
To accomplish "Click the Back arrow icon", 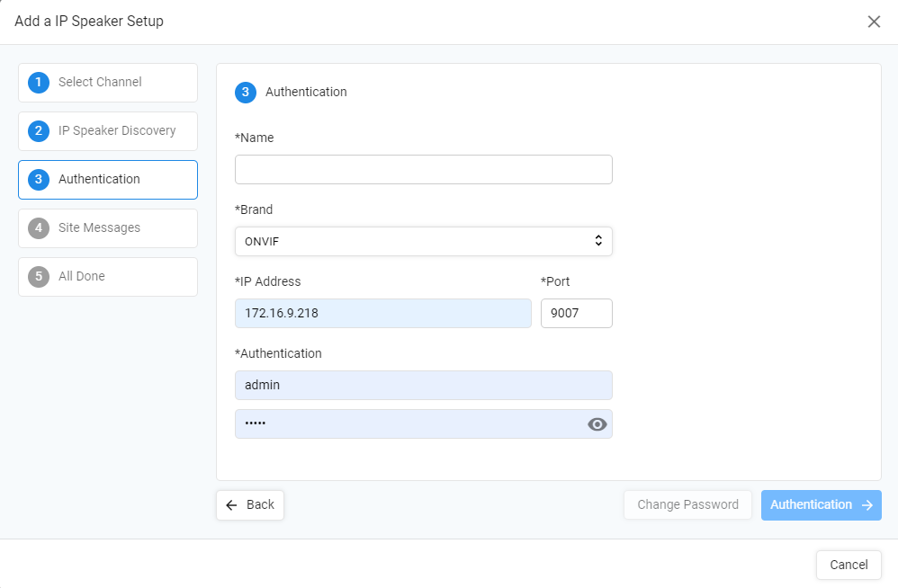I will pos(231,505).
